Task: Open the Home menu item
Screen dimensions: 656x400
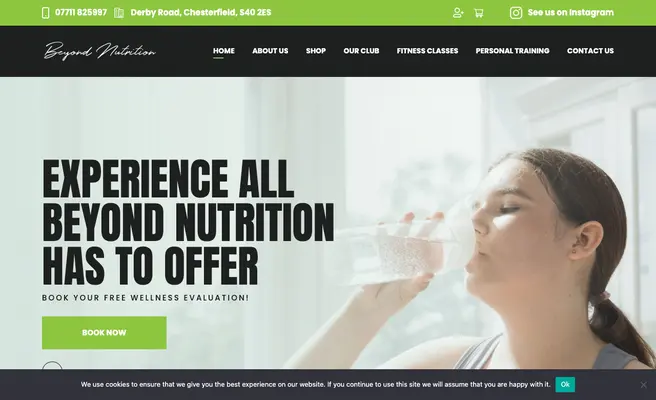Action: click(224, 51)
